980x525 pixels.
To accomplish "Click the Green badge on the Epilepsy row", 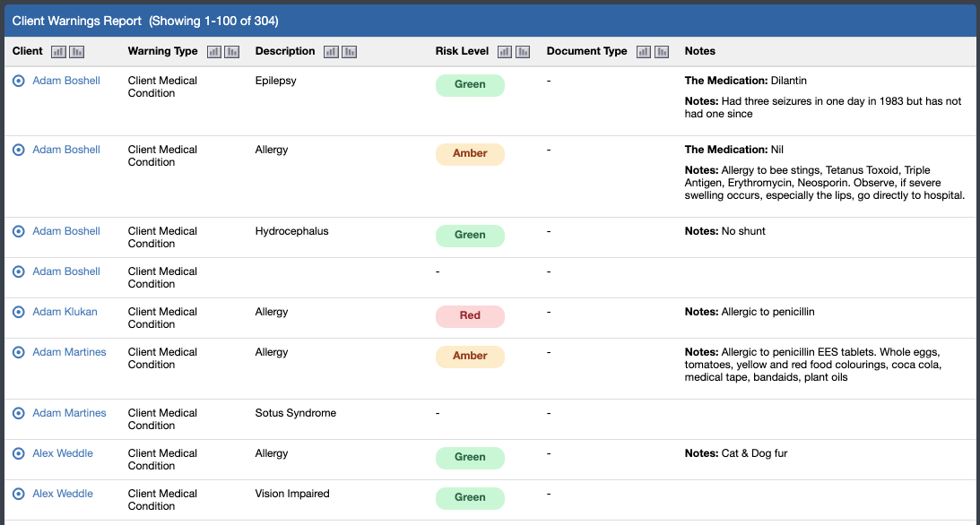I will point(470,84).
